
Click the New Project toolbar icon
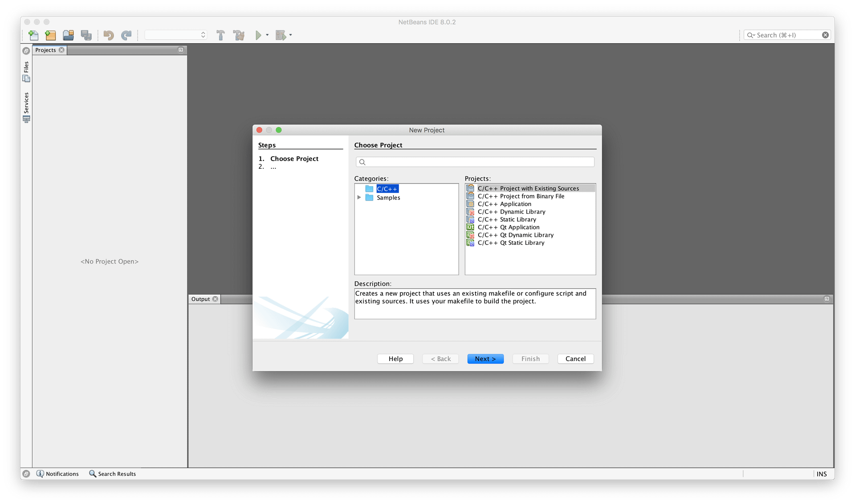tap(50, 35)
